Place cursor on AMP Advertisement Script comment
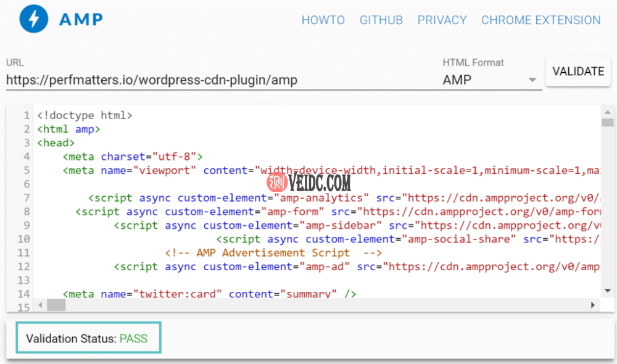 point(273,253)
